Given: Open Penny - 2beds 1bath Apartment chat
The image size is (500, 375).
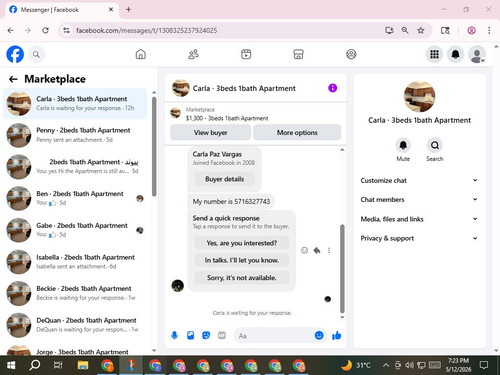Looking at the screenshot, I should tap(75, 135).
